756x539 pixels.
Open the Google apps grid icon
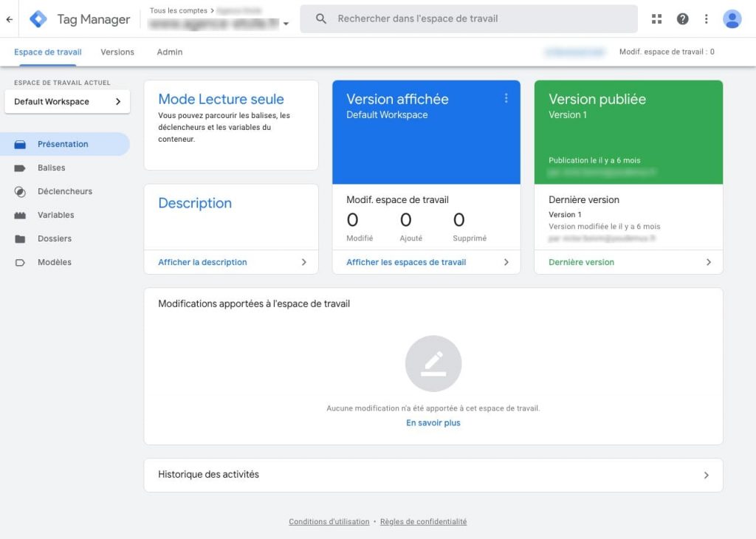point(656,19)
